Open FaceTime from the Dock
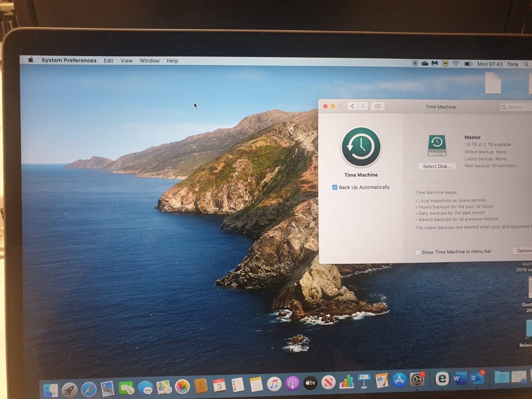532x399 pixels. [126, 388]
